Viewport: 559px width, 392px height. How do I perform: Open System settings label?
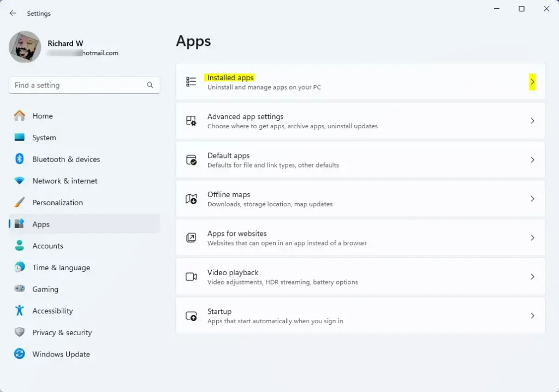tap(44, 138)
